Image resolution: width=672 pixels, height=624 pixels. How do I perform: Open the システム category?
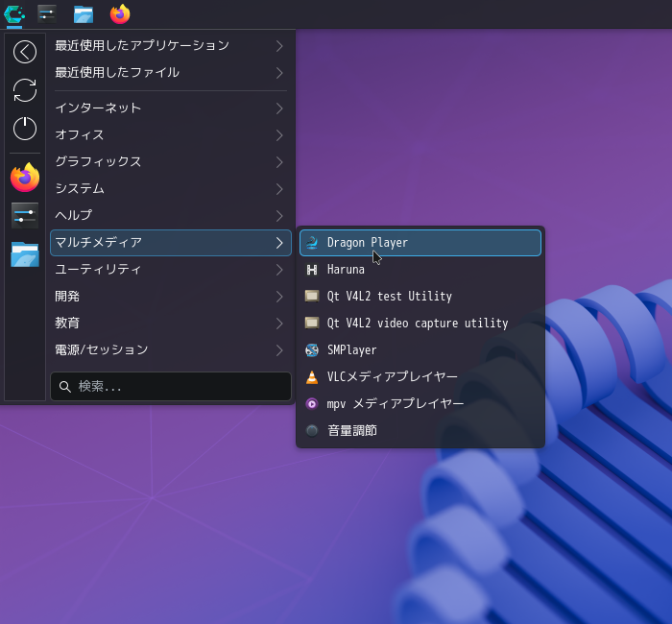(171, 189)
